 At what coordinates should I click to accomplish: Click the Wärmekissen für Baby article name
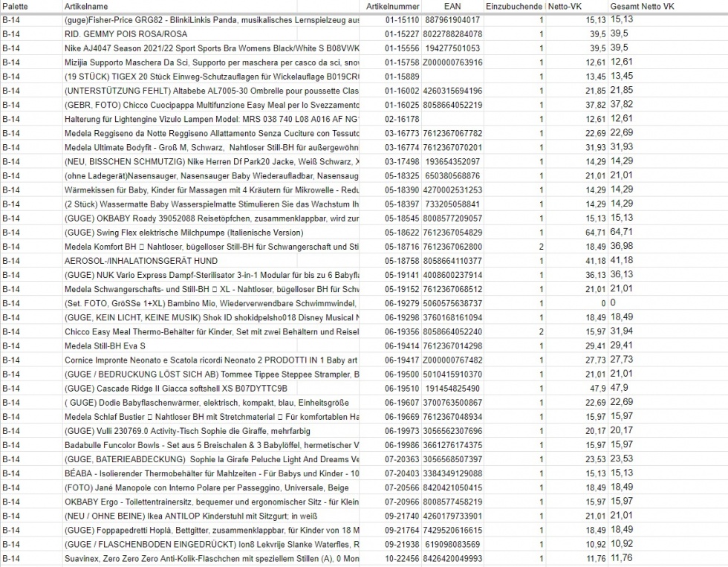(211, 190)
